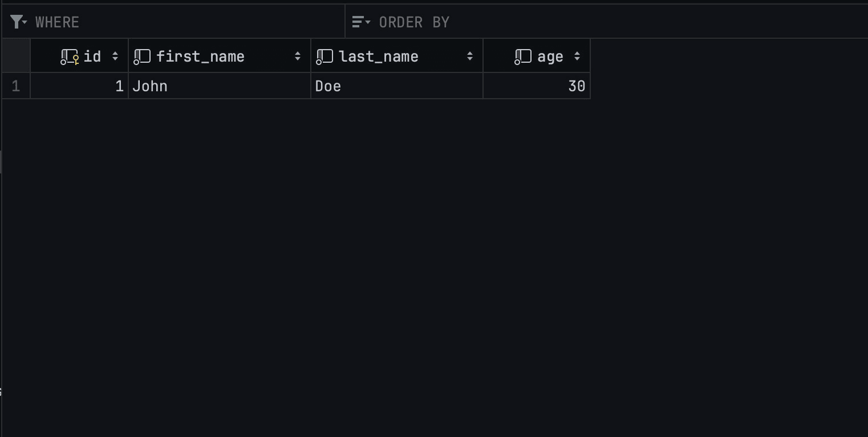The height and width of the screenshot is (437, 868).
Task: Click the age column icon
Action: pos(522,56)
